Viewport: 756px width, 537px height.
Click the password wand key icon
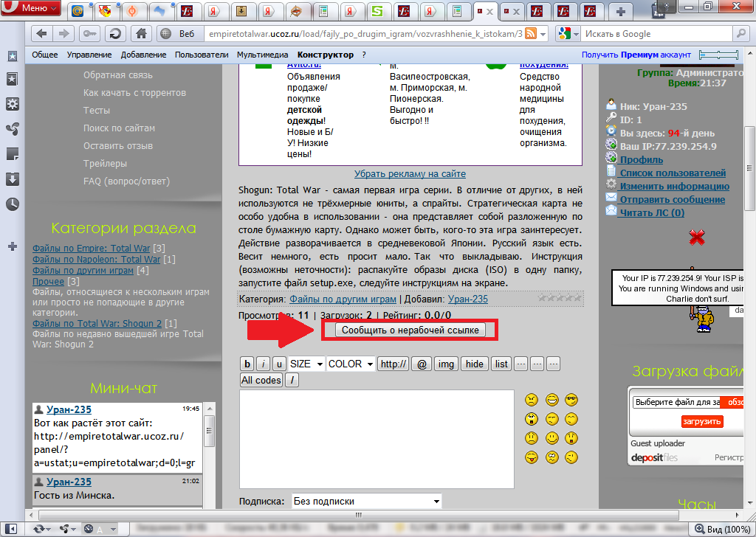pos(89,34)
